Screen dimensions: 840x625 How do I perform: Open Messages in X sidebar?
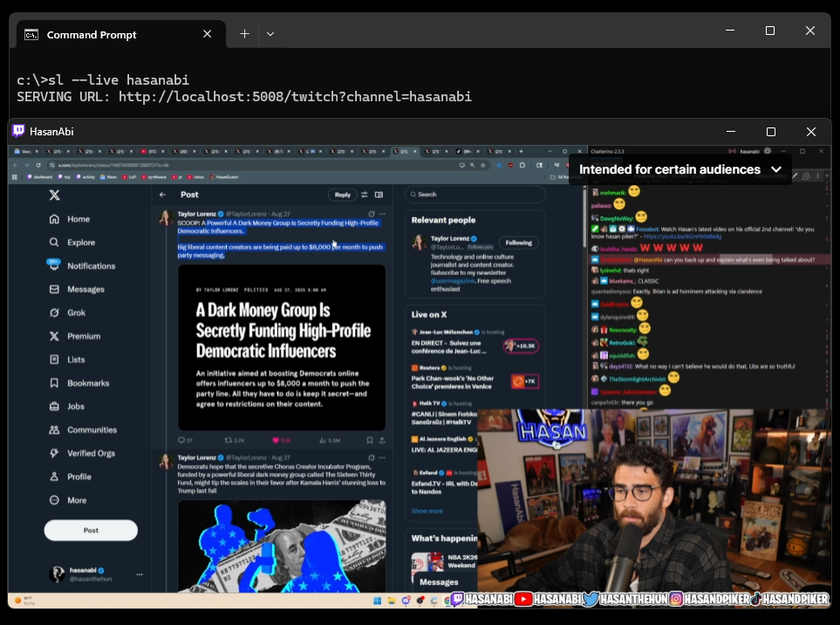point(77,290)
